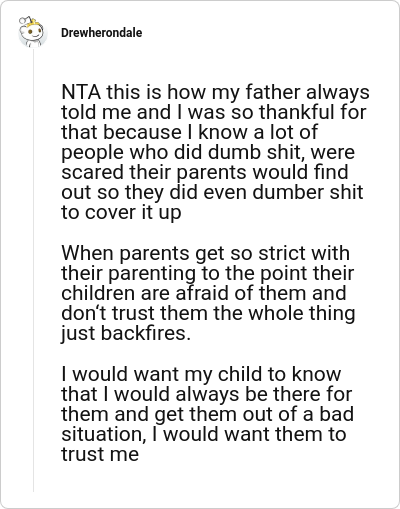The image size is (400, 509).
Task: Click the first paragraph about father
Action: (x=215, y=152)
